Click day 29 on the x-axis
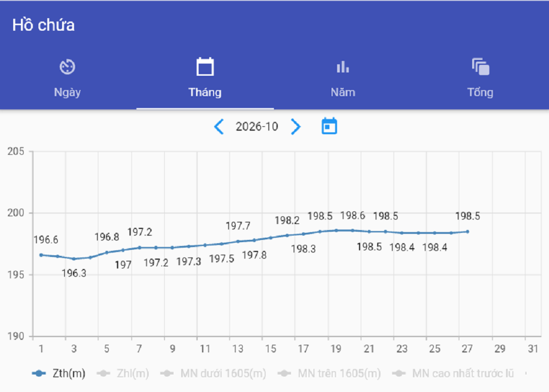 pos(500,349)
